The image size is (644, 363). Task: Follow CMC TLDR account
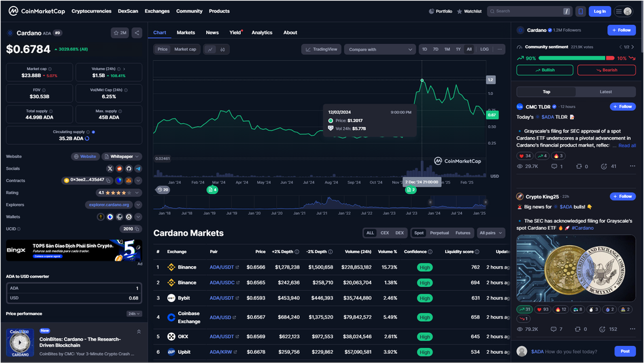click(x=622, y=106)
